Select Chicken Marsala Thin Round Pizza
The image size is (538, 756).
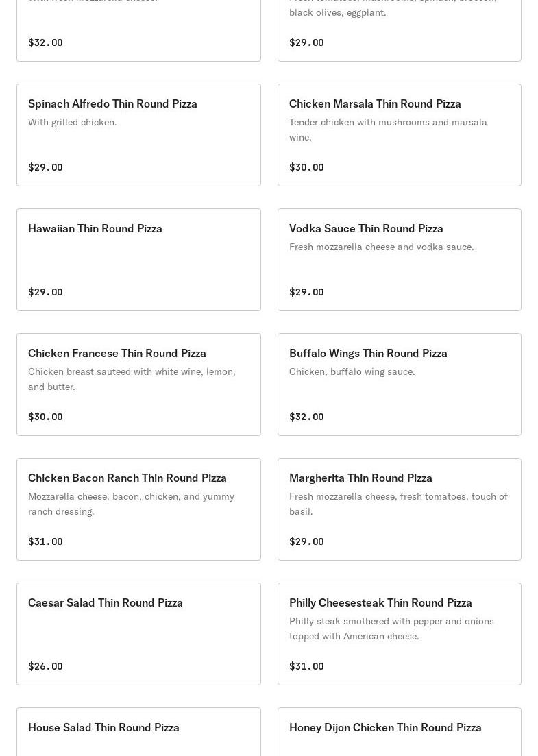pyautogui.click(x=375, y=103)
